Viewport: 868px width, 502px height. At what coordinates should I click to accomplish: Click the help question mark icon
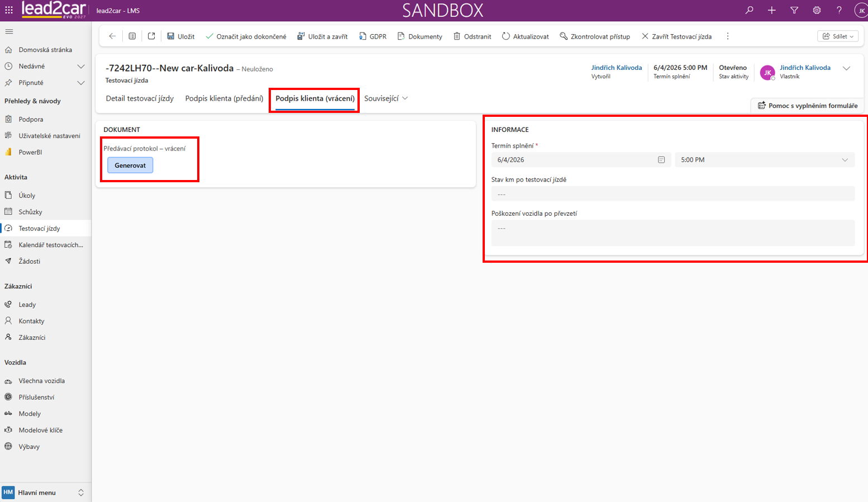coord(839,10)
